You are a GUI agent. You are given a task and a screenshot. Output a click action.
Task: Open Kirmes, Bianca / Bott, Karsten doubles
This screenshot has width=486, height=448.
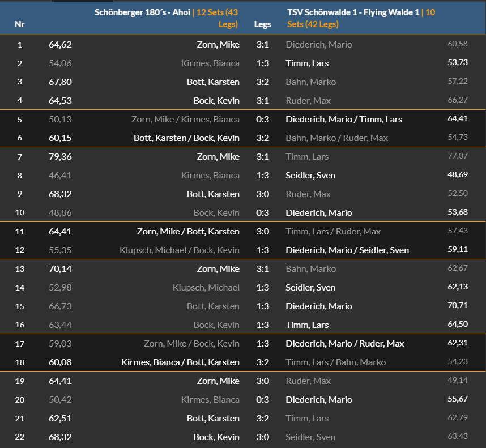point(180,362)
